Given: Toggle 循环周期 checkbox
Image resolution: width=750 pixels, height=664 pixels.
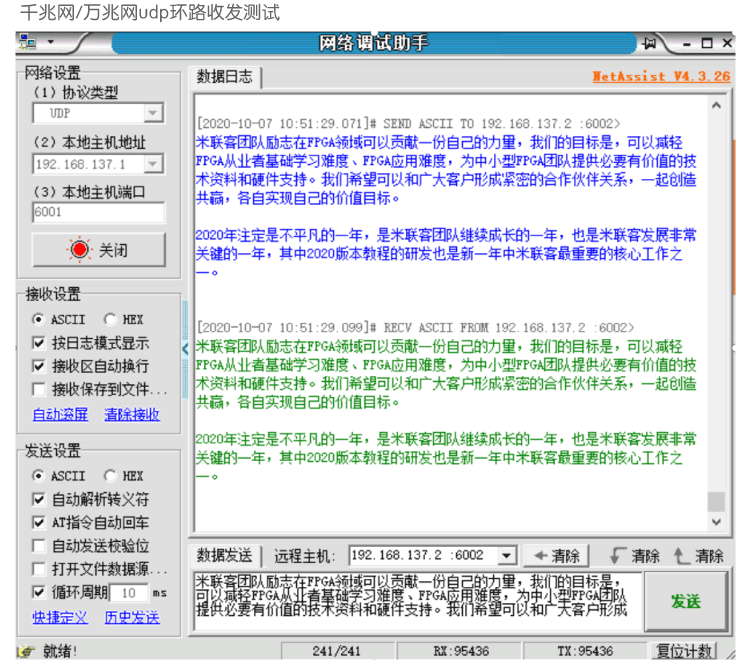Looking at the screenshot, I should pyautogui.click(x=69, y=593).
